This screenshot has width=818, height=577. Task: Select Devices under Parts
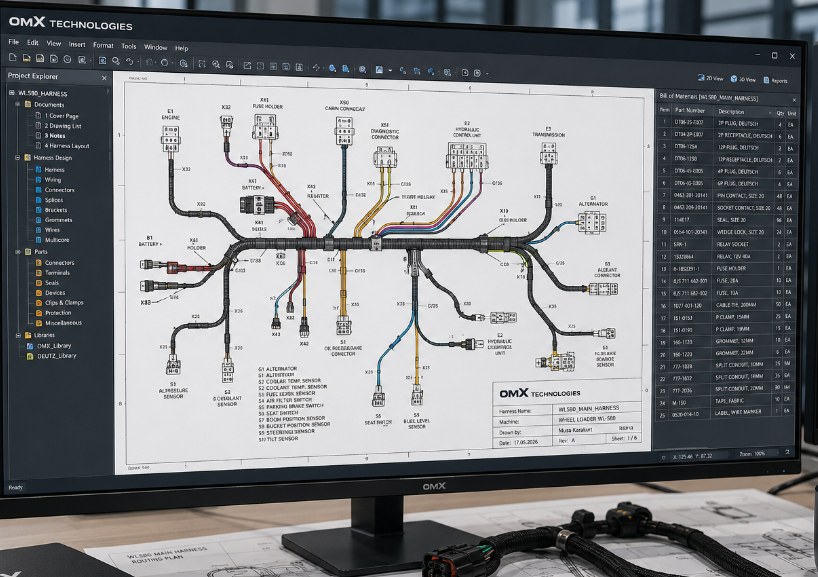[x=55, y=293]
